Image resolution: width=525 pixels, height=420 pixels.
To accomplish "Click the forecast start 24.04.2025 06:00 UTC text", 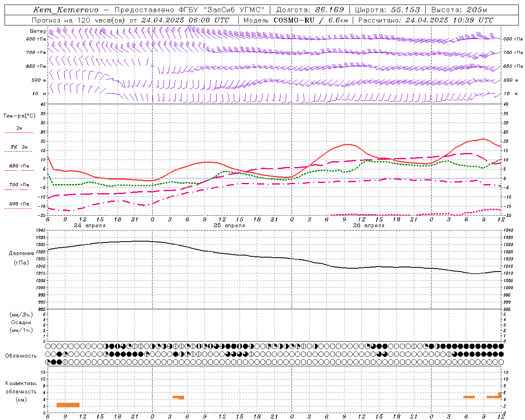I will coord(185,20).
